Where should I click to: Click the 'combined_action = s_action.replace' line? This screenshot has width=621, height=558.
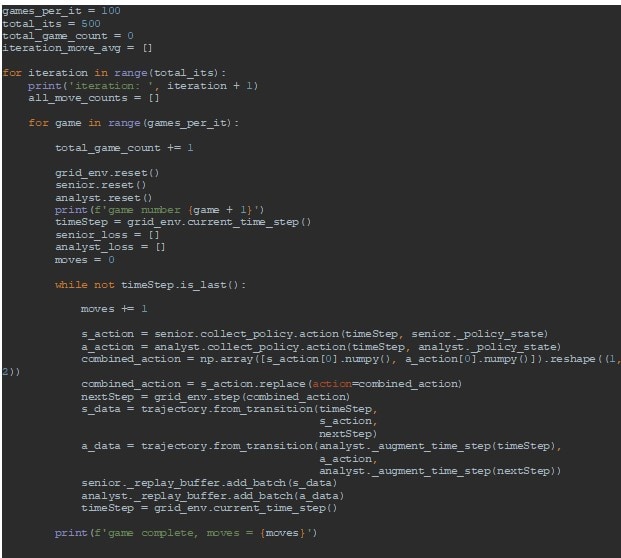[x=271, y=384]
